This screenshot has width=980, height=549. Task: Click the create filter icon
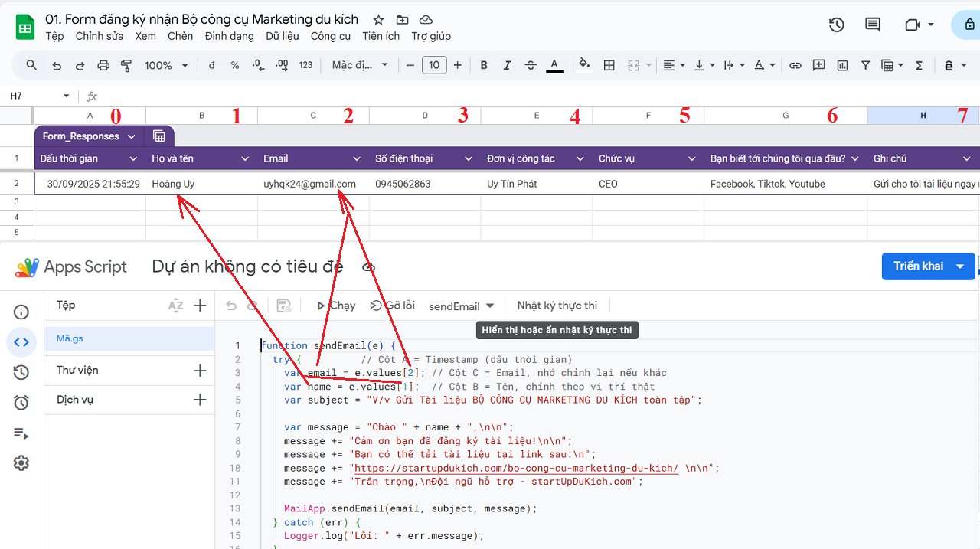tap(865, 65)
